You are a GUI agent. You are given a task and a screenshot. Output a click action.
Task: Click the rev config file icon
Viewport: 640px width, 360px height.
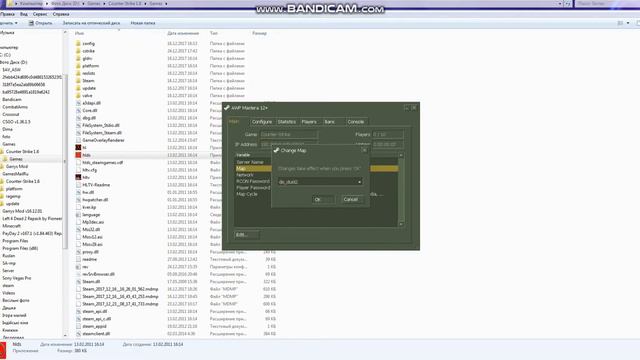pos(78,267)
